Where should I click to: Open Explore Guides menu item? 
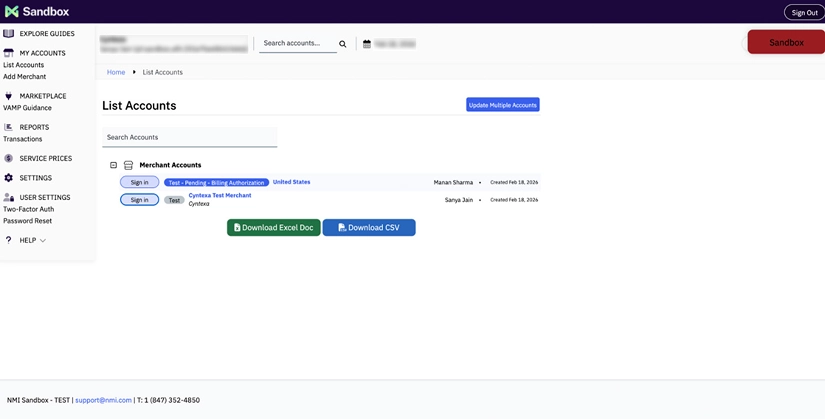[x=47, y=34]
